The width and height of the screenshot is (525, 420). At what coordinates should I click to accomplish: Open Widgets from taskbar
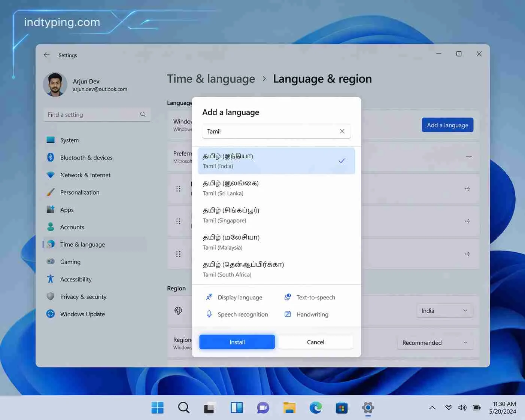pyautogui.click(x=237, y=408)
